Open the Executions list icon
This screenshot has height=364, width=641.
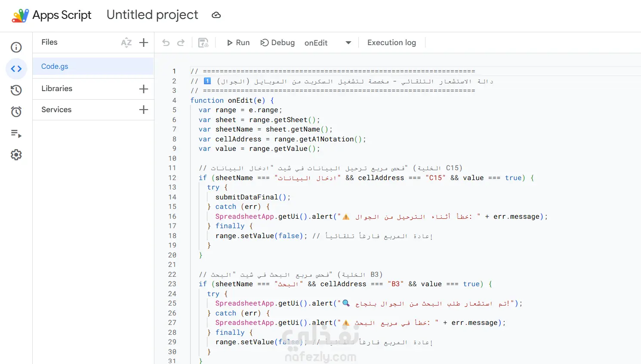pyautogui.click(x=16, y=133)
